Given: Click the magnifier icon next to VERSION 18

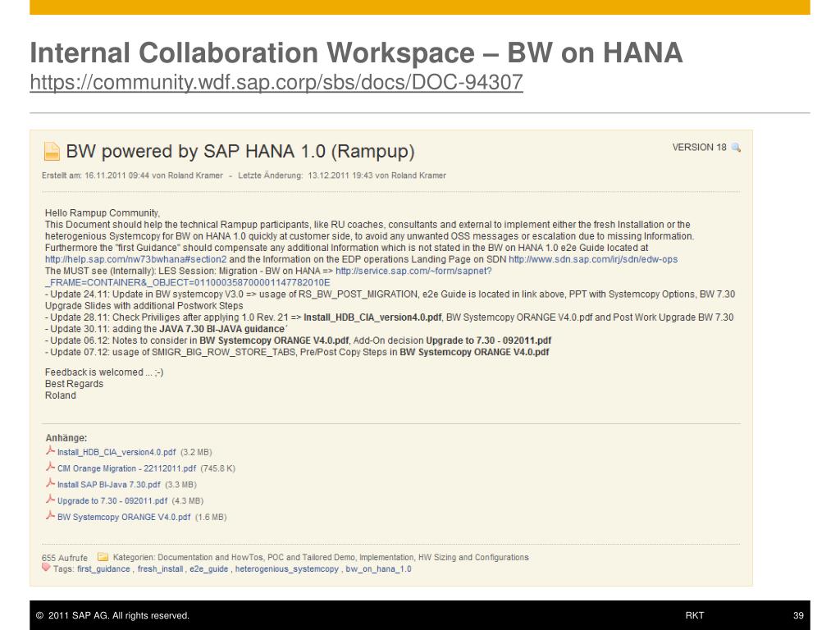Looking at the screenshot, I should tap(736, 148).
